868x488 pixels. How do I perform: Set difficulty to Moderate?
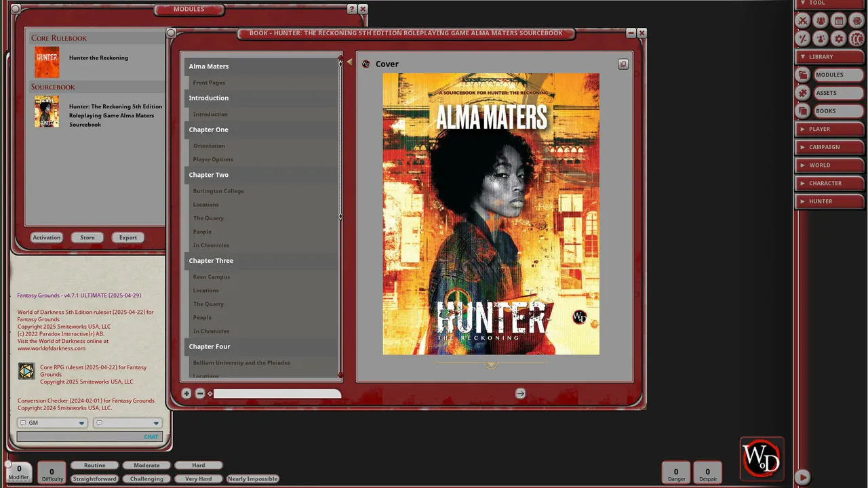pos(146,466)
